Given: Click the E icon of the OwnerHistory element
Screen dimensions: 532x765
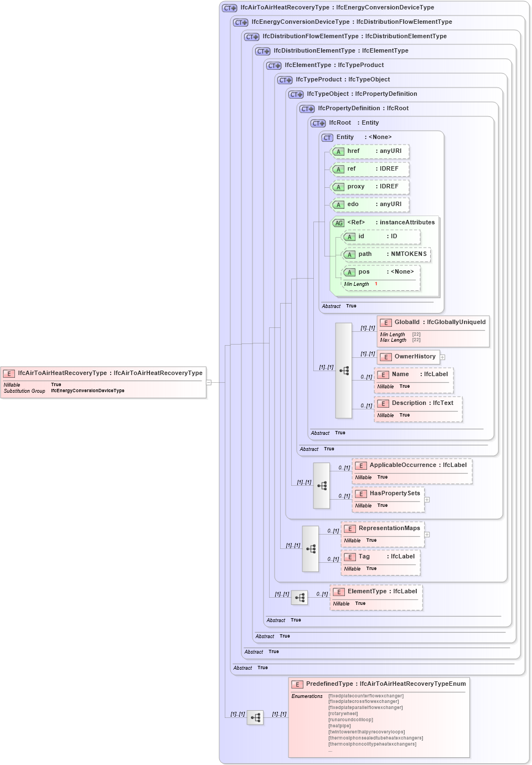Looking at the screenshot, I should coord(386,357).
